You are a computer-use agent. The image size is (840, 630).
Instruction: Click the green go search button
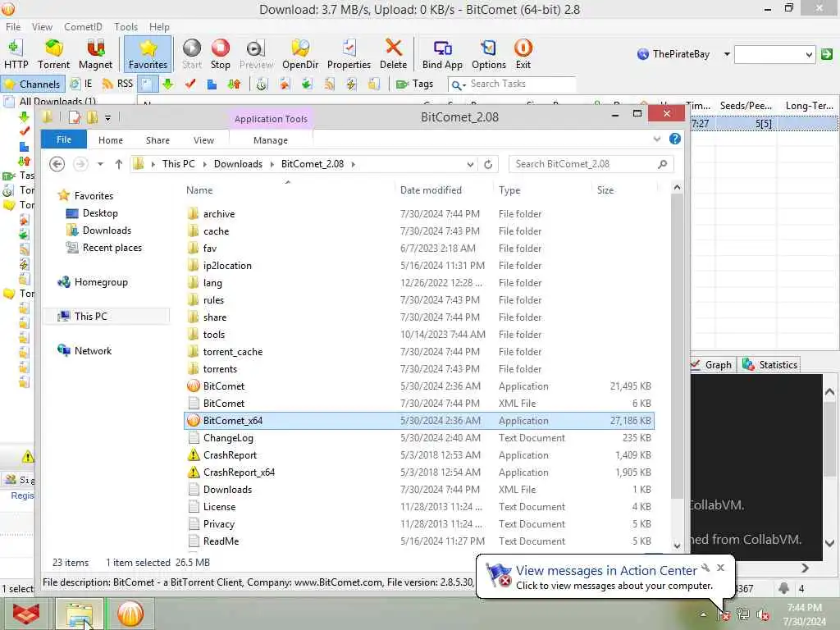[827, 54]
